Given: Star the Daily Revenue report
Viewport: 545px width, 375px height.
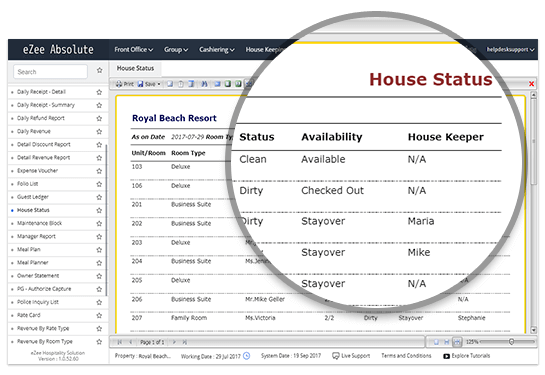Looking at the screenshot, I should [x=99, y=132].
